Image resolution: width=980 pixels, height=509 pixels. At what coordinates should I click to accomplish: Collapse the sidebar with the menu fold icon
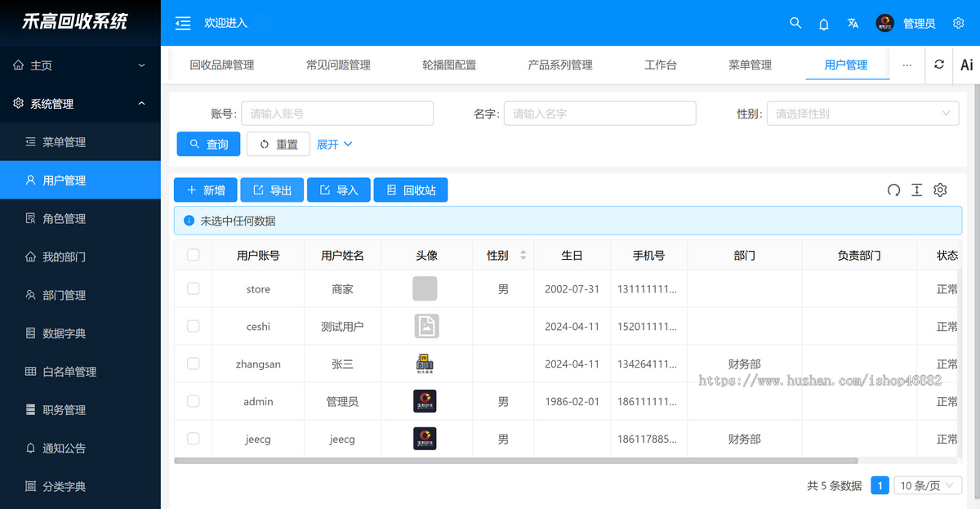183,23
